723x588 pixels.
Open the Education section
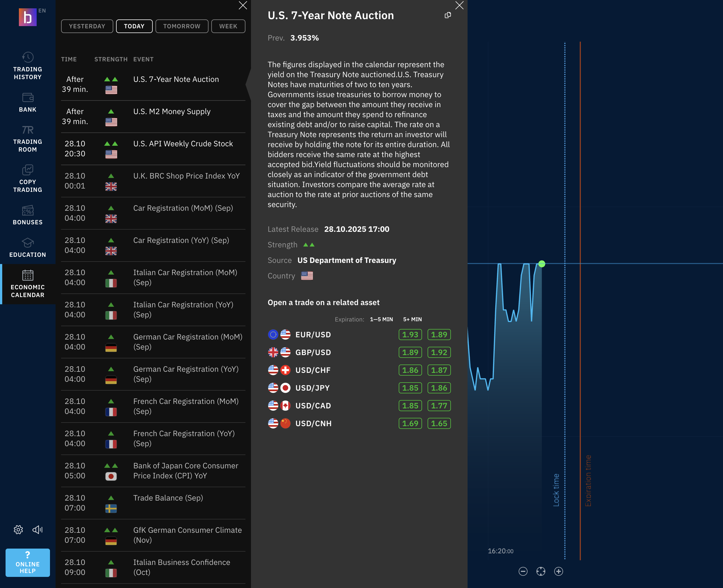click(27, 248)
